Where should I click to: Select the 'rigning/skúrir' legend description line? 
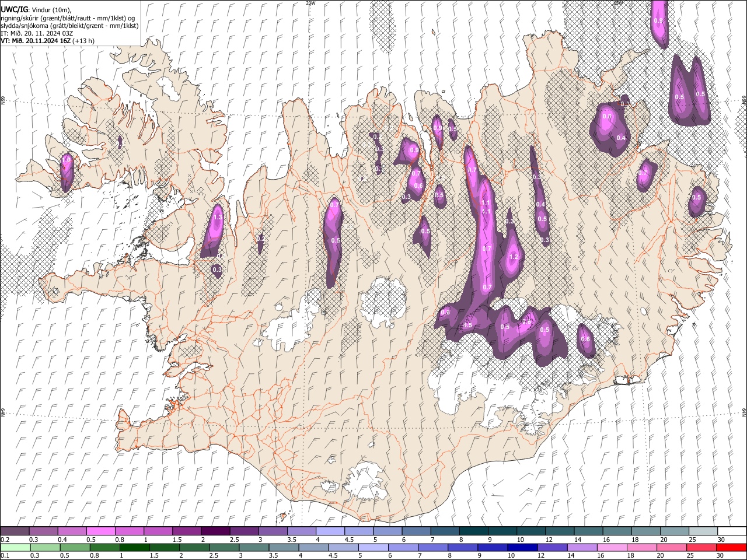coord(68,17)
